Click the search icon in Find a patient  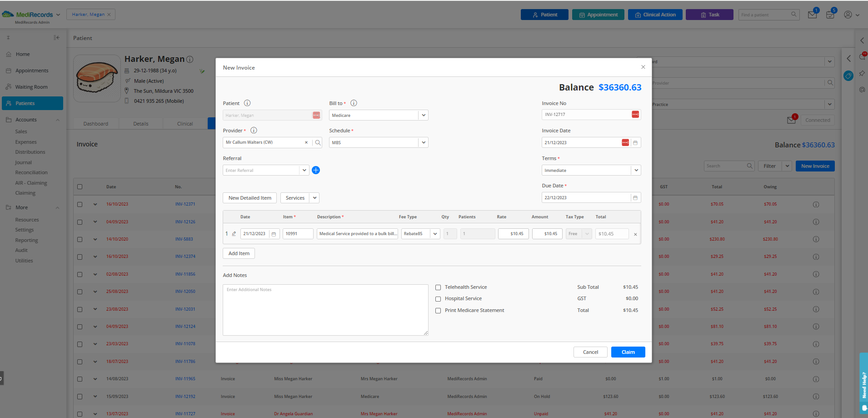click(793, 15)
